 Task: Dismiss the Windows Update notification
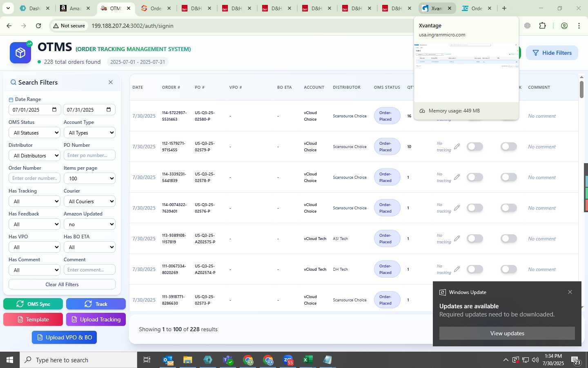point(570,292)
